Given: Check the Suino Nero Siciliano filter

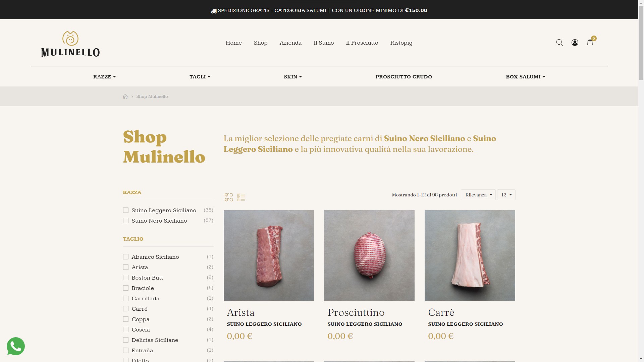Looking at the screenshot, I should [126, 221].
